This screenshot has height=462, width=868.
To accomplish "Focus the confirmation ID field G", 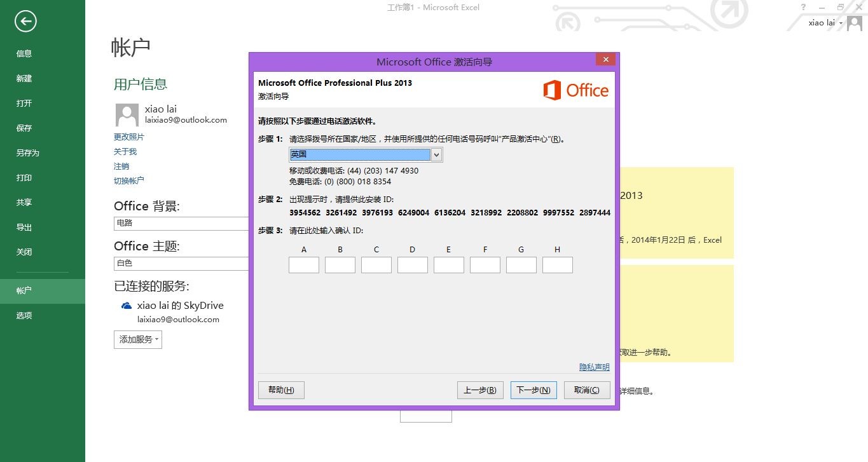I will (x=521, y=265).
